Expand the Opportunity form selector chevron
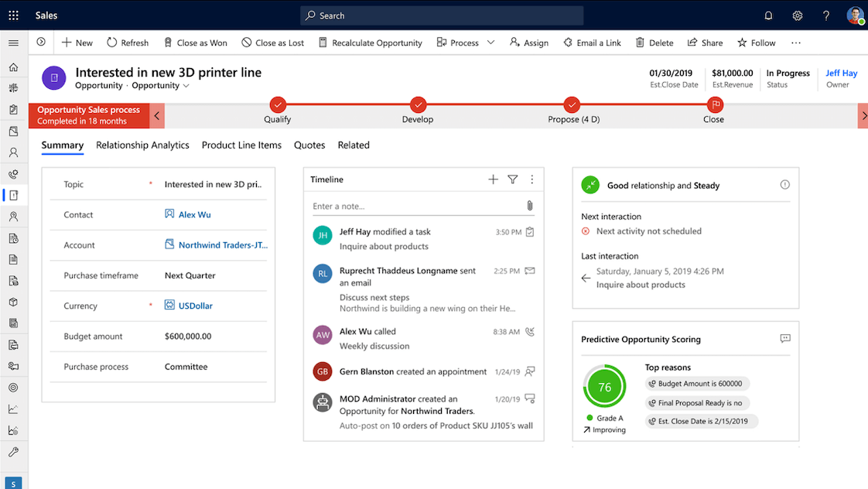The width and height of the screenshot is (868, 489). (x=186, y=86)
